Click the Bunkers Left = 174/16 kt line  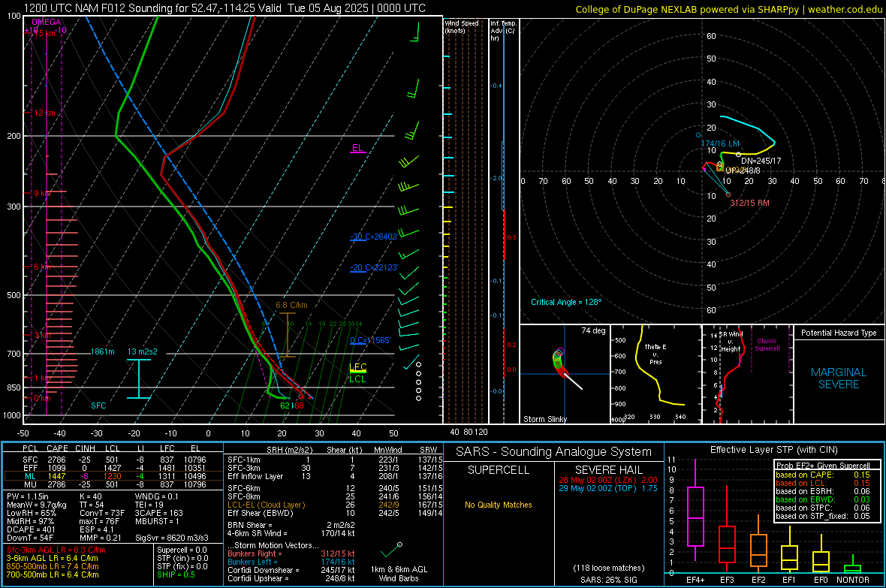[291, 562]
